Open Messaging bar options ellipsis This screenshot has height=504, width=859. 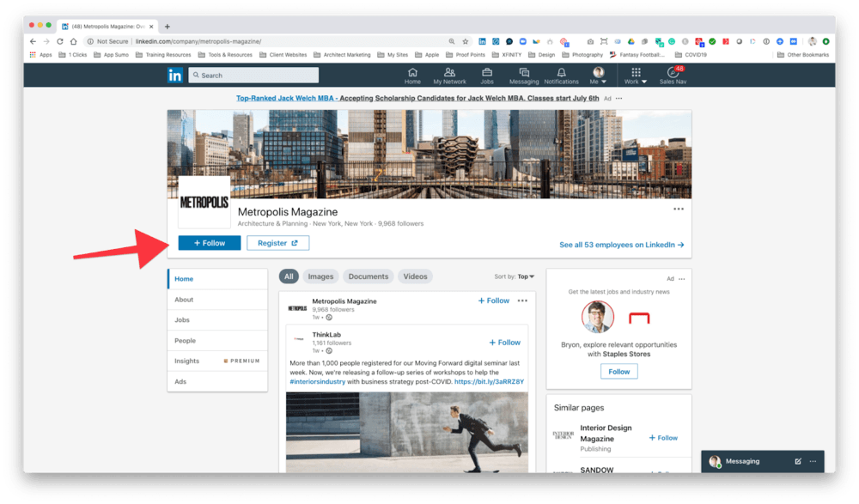pyautogui.click(x=813, y=461)
